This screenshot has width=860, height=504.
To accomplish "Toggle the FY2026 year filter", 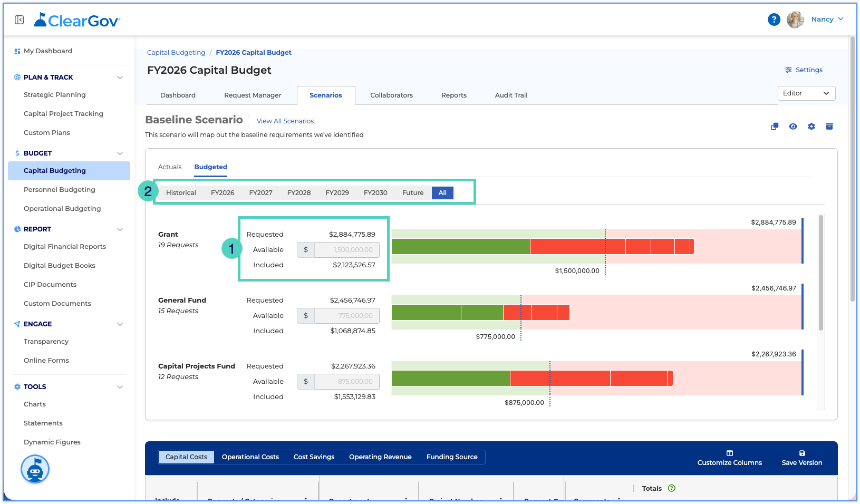I will (223, 193).
